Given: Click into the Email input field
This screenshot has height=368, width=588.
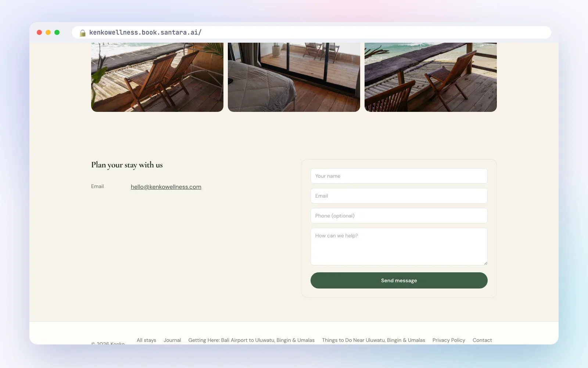Looking at the screenshot, I should [x=399, y=196].
